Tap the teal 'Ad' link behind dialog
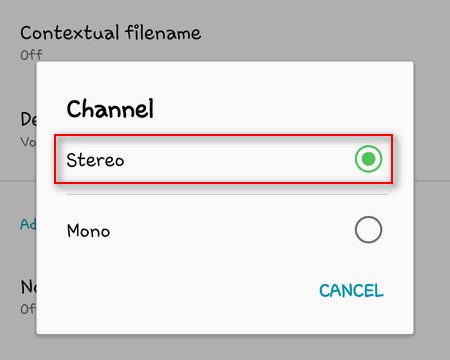The height and width of the screenshot is (360, 450). pos(28,224)
